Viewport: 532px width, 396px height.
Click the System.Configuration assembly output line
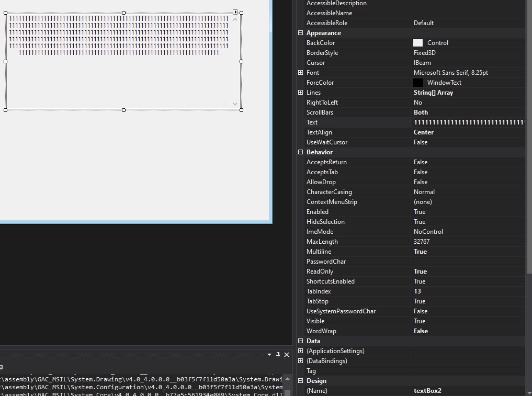[141, 387]
